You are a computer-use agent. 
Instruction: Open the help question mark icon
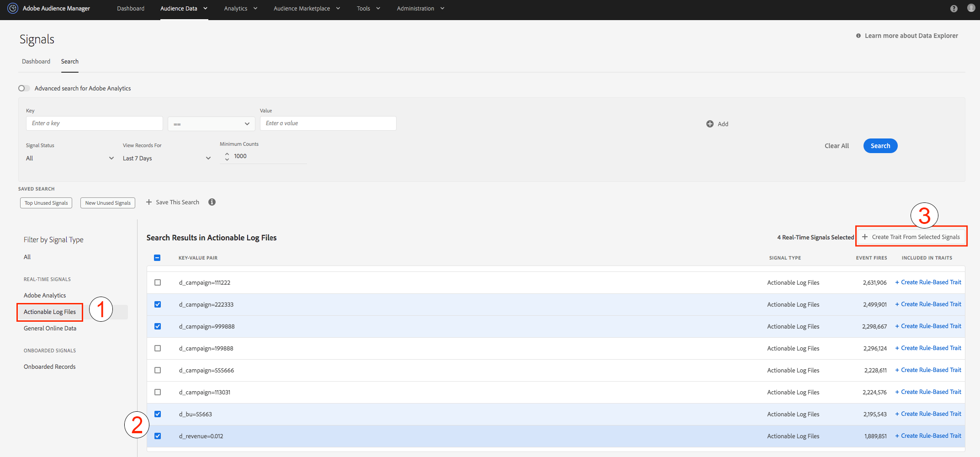(x=954, y=9)
